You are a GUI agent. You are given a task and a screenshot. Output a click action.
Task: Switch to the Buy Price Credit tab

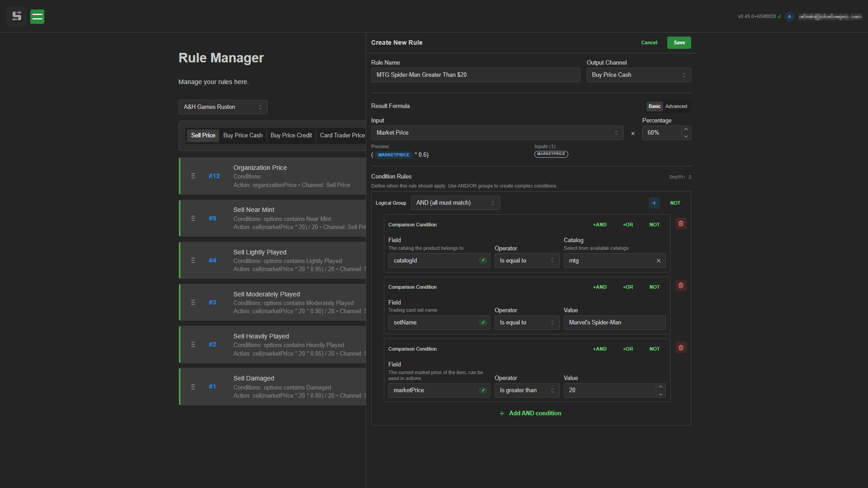coord(291,135)
